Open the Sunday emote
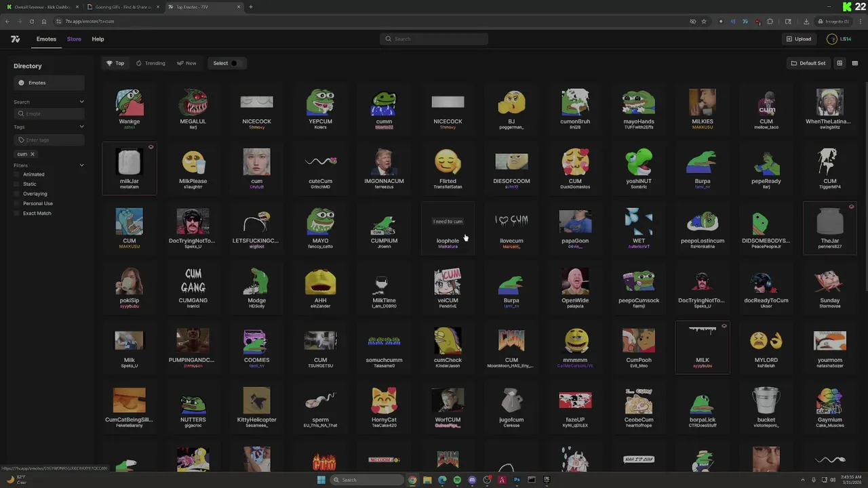Image resolution: width=868 pixels, height=488 pixels. (x=830, y=287)
